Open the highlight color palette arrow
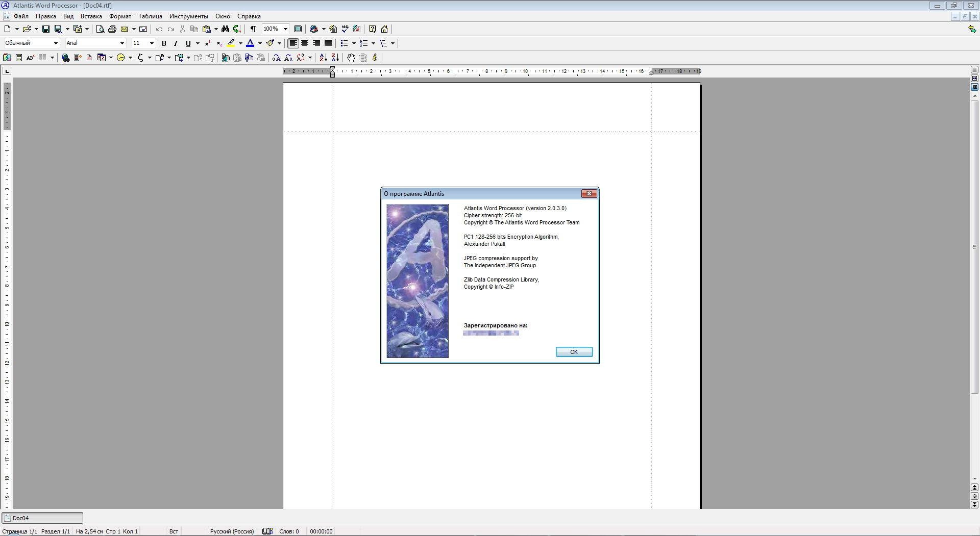980x536 pixels. pos(240,43)
